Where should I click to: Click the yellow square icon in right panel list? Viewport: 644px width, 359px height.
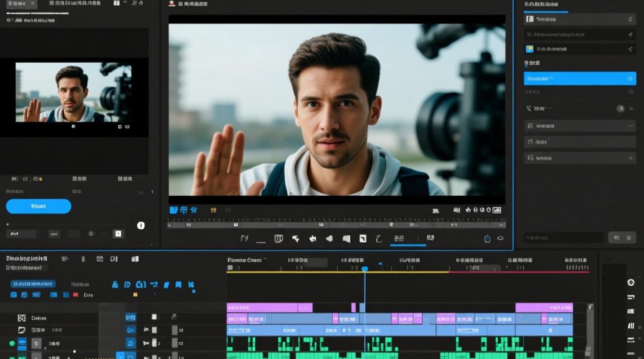pyautogui.click(x=529, y=49)
